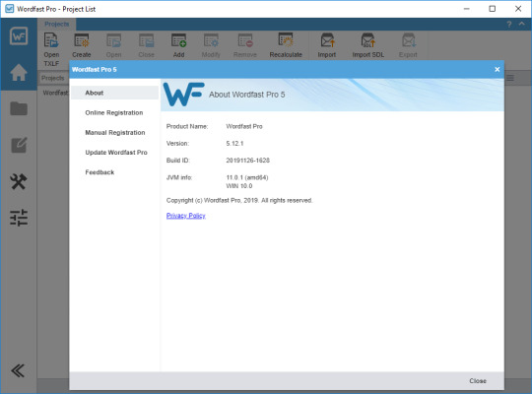This screenshot has height=394, width=532.
Task: Click Open TXLF in the toolbar
Action: point(51,49)
